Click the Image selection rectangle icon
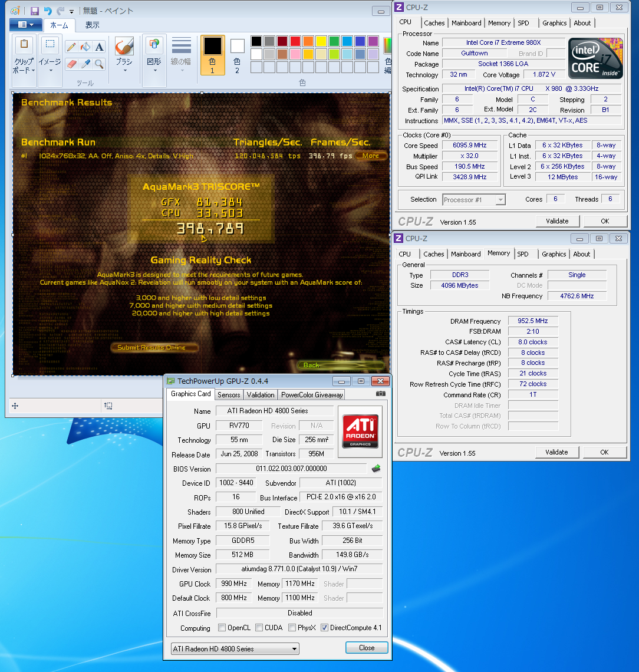 (x=50, y=45)
